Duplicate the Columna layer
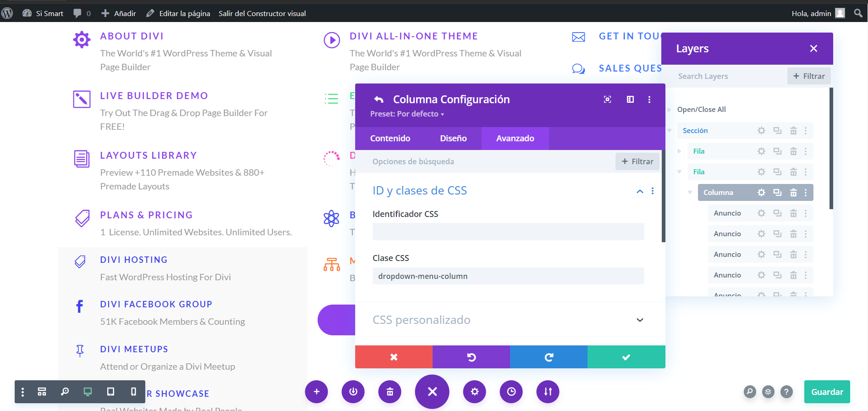The image size is (868, 411). (777, 193)
